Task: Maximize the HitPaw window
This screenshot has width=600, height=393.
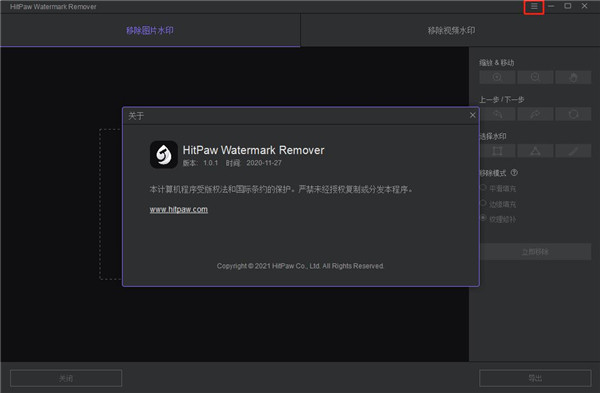Action: [x=568, y=6]
